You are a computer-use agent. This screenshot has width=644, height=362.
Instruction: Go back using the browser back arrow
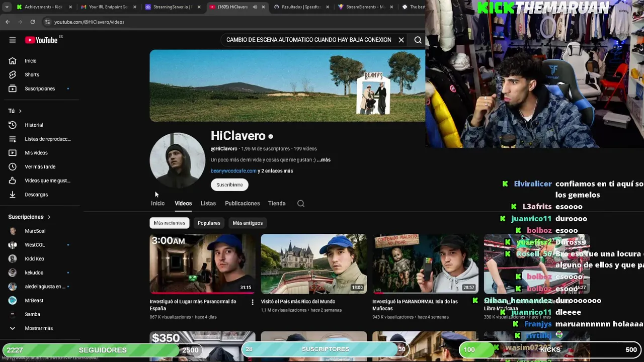pos(8,22)
